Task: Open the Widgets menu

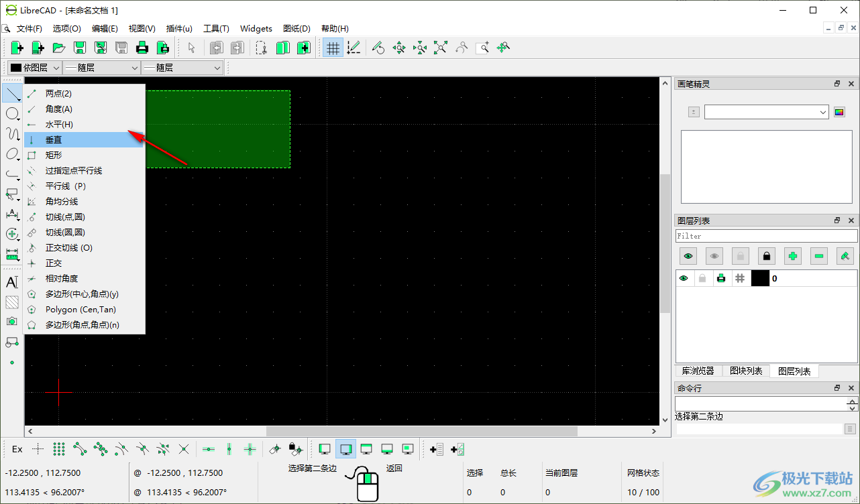Action: coord(256,29)
